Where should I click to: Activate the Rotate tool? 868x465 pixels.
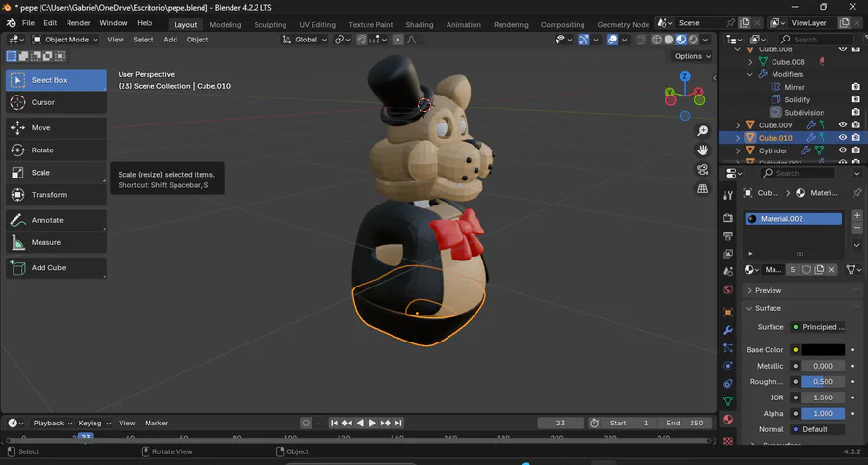point(56,150)
